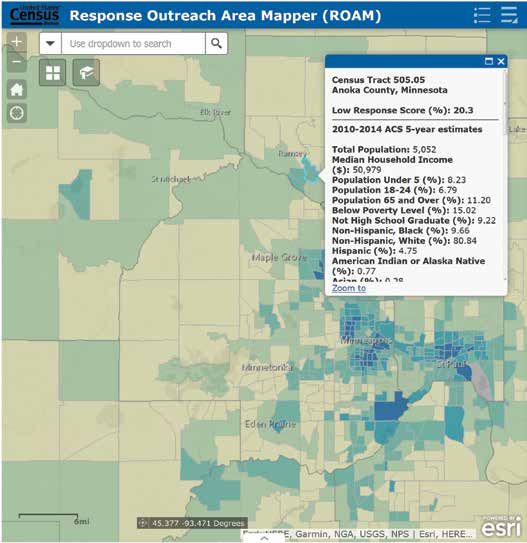Click 'Population 65 and Over (%): 11.20' text

pyautogui.click(x=411, y=201)
